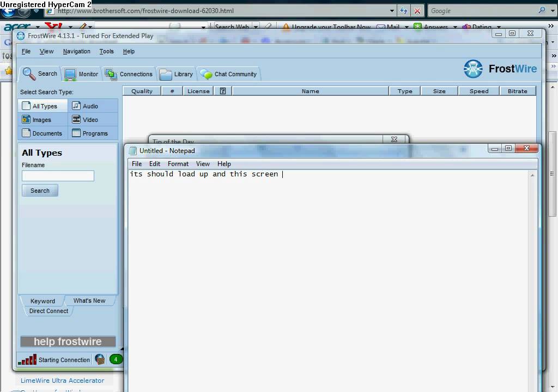Screen dimensions: 558x392
Task: Select Programs search type
Action: tap(93, 133)
